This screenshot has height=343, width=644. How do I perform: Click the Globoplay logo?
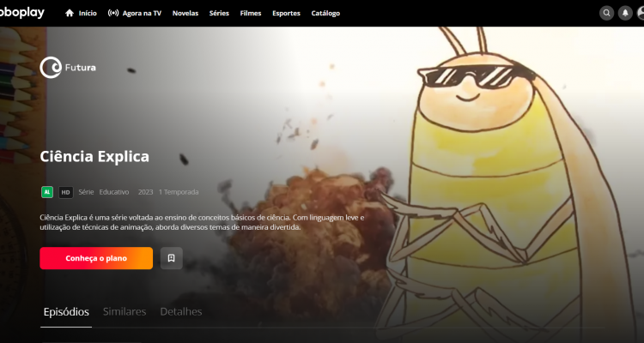coord(21,13)
